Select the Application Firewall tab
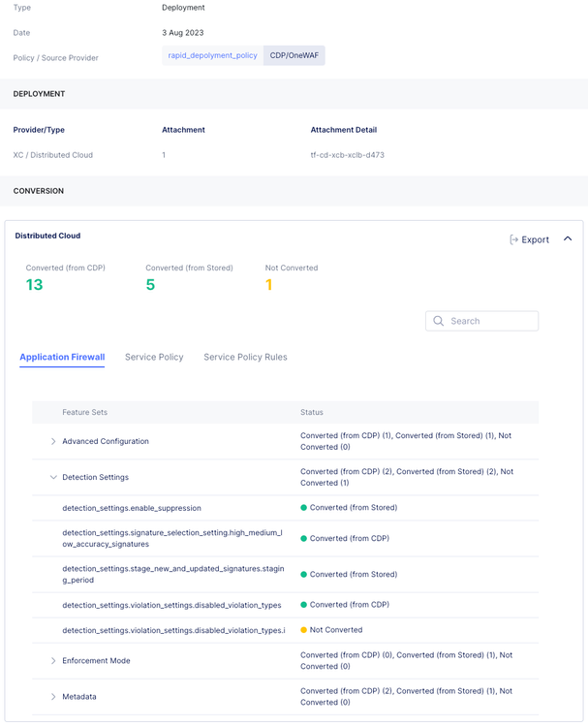 [62, 357]
